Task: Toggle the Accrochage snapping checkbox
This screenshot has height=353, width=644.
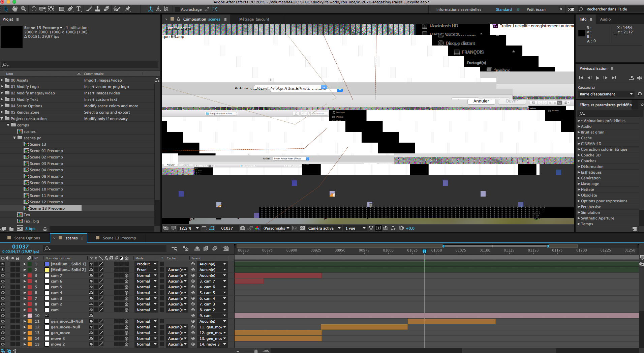Action: tap(178, 9)
